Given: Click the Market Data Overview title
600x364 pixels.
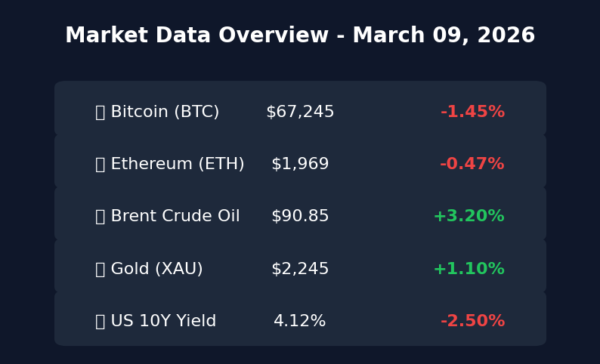Looking at the screenshot, I should [x=300, y=36].
